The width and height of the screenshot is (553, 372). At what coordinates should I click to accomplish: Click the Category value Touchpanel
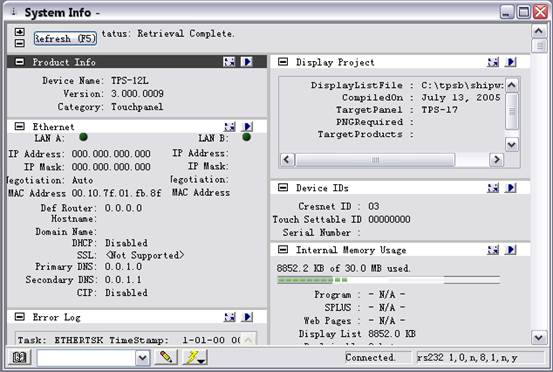(137, 107)
